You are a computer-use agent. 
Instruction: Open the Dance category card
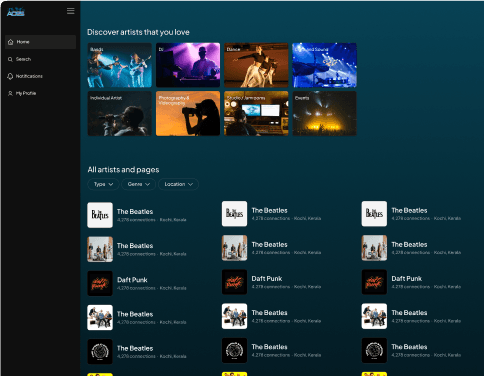[256, 65]
